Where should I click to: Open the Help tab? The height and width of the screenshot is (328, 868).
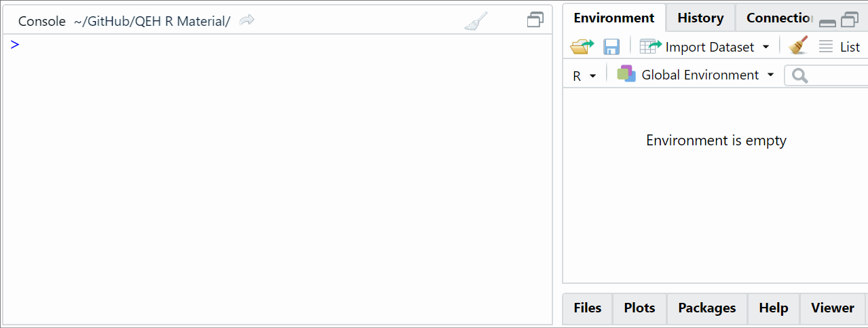(x=774, y=308)
